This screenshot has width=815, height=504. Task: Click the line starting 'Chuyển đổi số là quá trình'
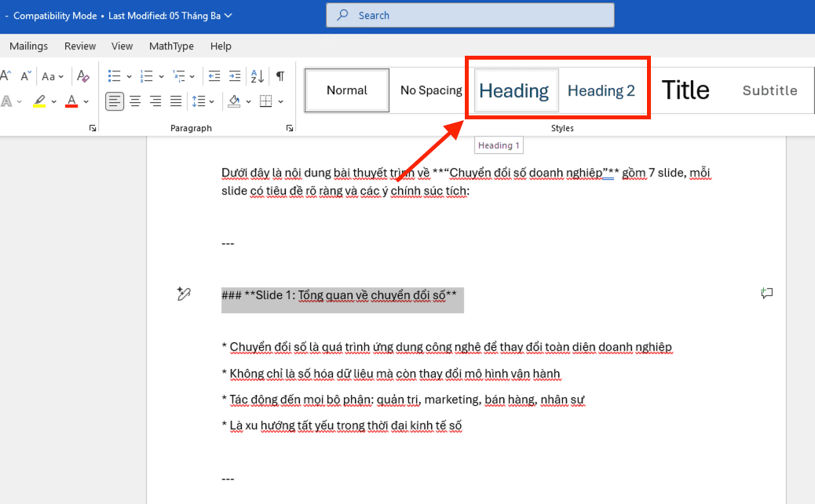pyautogui.click(x=447, y=347)
